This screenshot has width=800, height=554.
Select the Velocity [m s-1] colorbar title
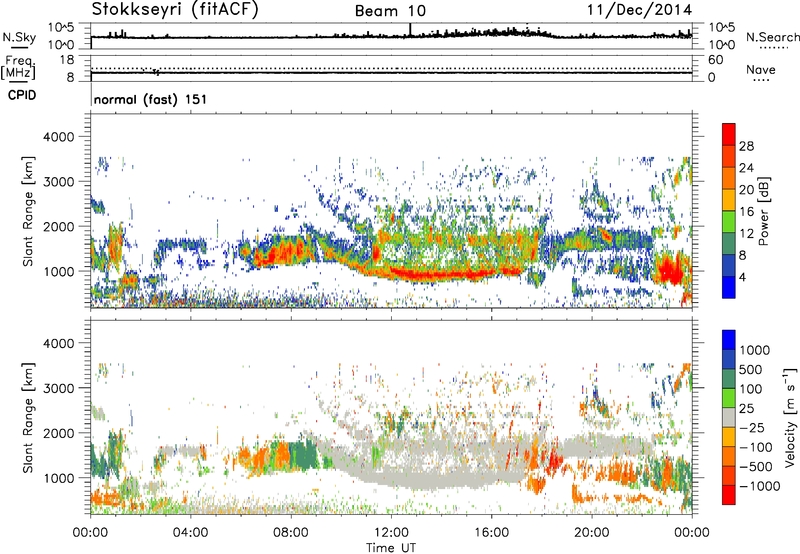coord(790,417)
